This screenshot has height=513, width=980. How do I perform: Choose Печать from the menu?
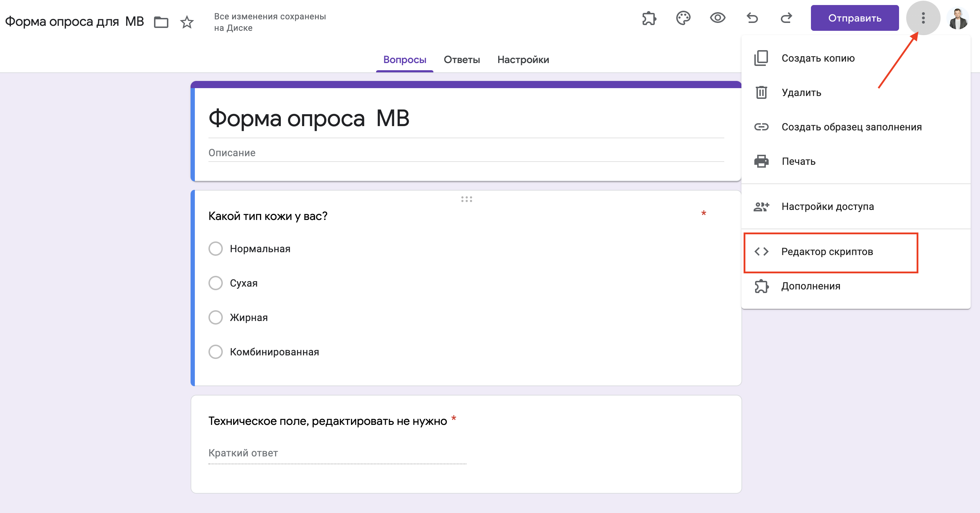click(856, 161)
